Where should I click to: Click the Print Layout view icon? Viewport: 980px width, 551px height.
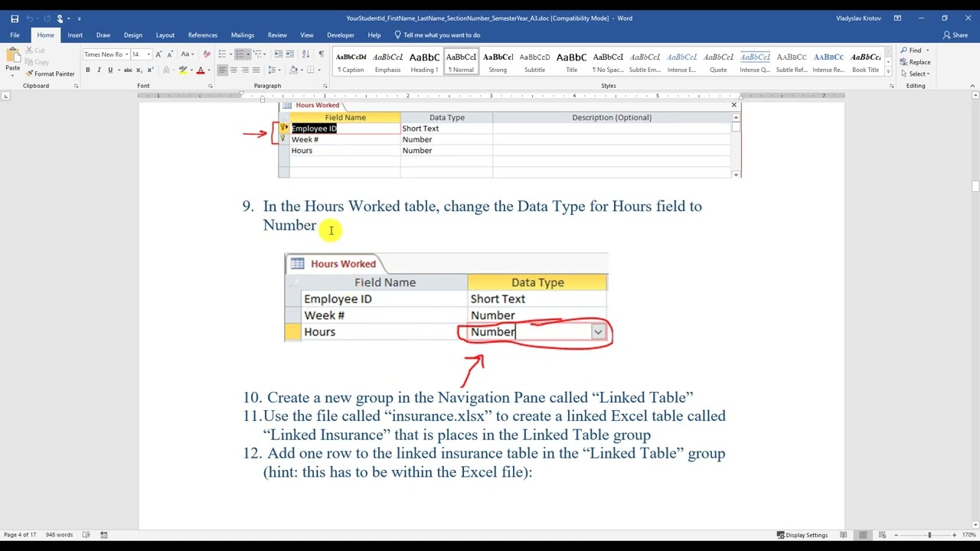tap(862, 535)
